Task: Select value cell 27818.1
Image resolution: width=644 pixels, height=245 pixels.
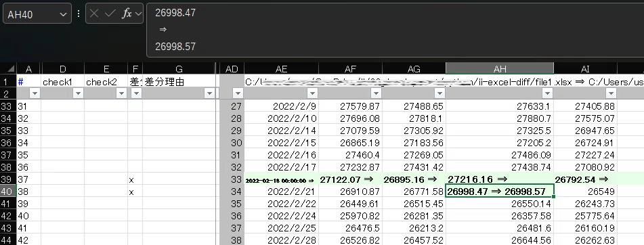Action: (414, 118)
